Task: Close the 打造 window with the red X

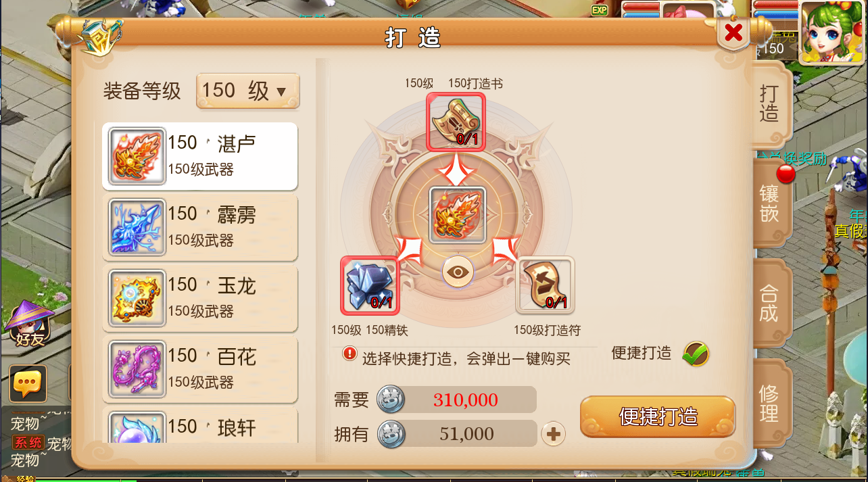Action: [x=733, y=32]
